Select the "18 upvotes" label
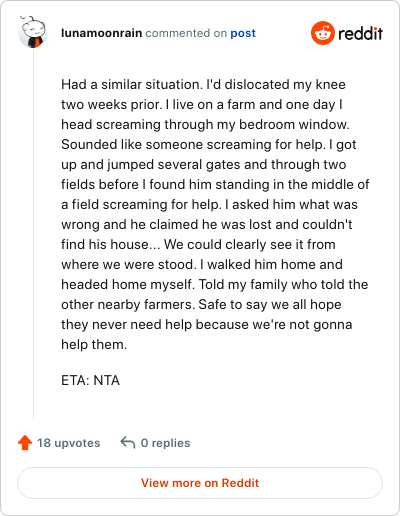This screenshot has width=400, height=516. 69,443
